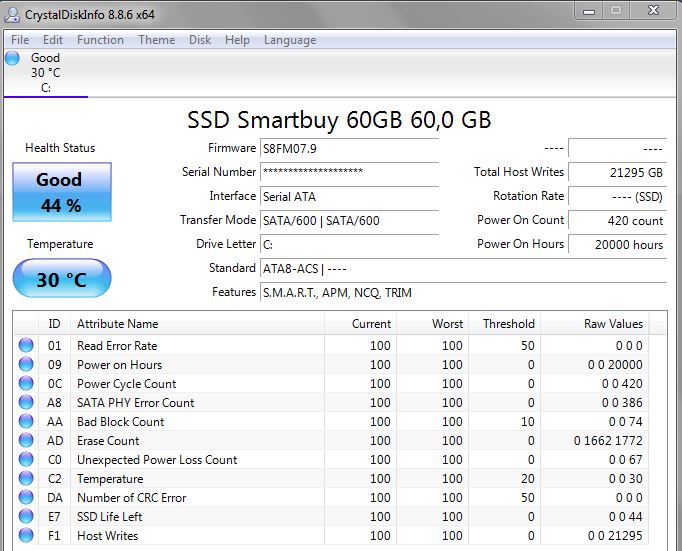682x551 pixels.
Task: Click the Worst column header
Action: click(432, 324)
